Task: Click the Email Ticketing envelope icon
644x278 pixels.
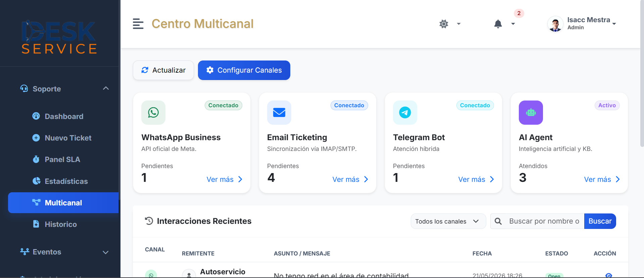Action: 279,113
